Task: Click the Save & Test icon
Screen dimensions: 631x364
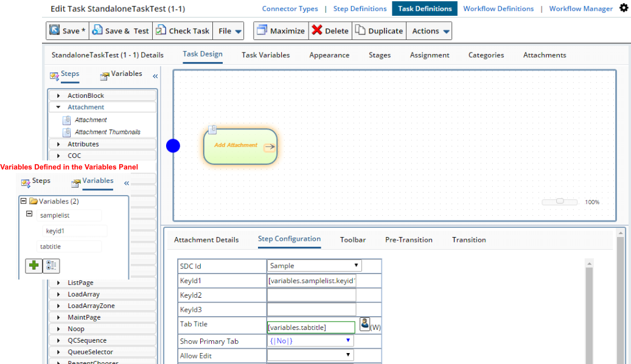Action: (x=97, y=30)
